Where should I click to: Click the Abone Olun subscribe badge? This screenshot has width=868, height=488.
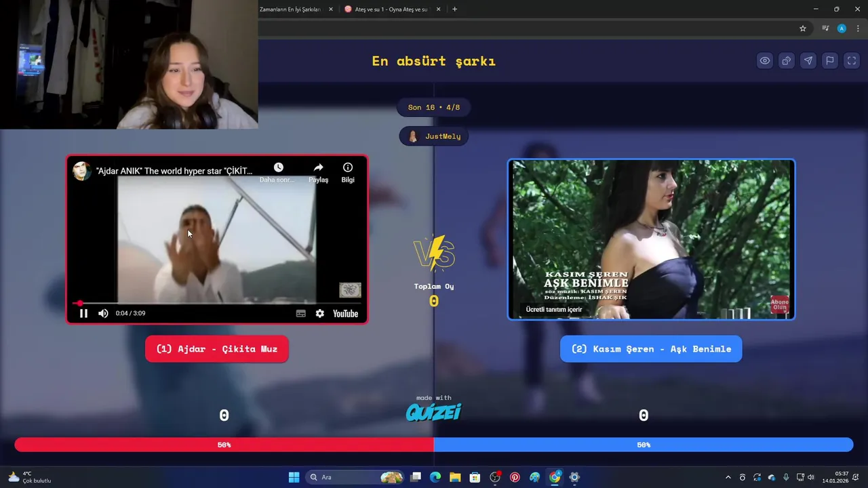[780, 304]
